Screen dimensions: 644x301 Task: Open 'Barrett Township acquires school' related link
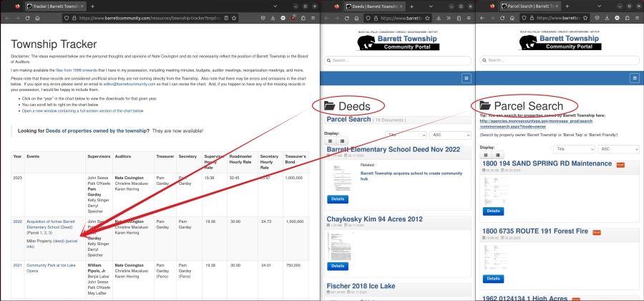pyautogui.click(x=411, y=176)
